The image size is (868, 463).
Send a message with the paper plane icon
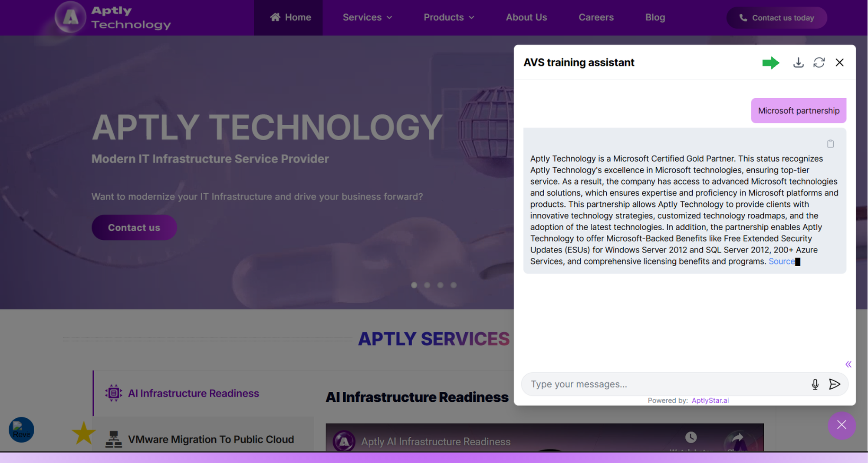835,384
